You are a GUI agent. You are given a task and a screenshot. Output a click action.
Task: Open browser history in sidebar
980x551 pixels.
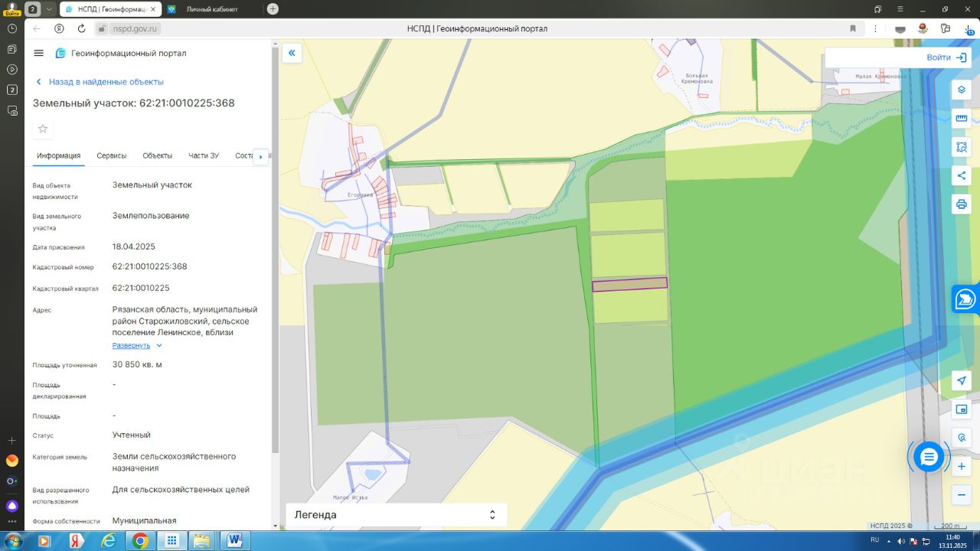(12, 28)
